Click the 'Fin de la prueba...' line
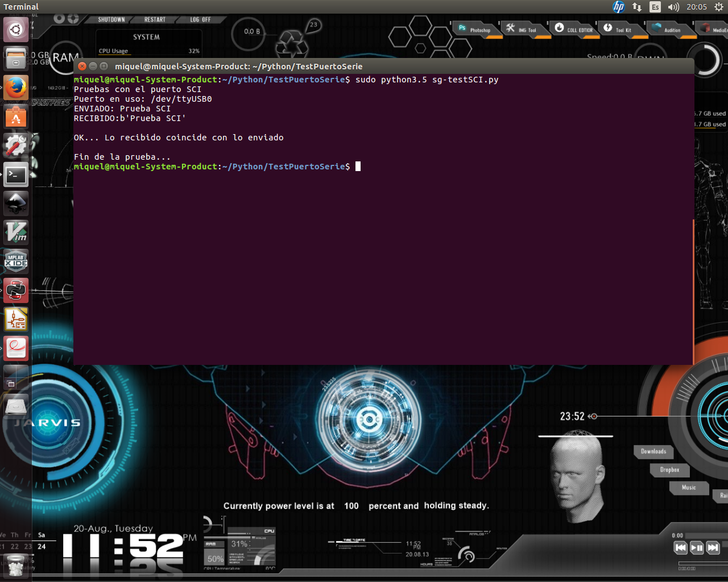This screenshot has width=728, height=582. click(x=122, y=157)
